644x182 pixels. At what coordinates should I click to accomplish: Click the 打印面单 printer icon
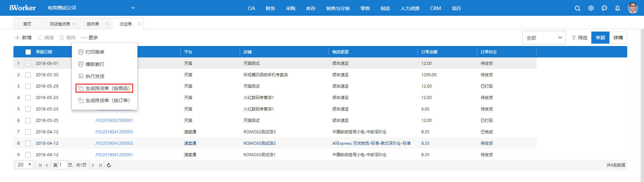(x=81, y=52)
